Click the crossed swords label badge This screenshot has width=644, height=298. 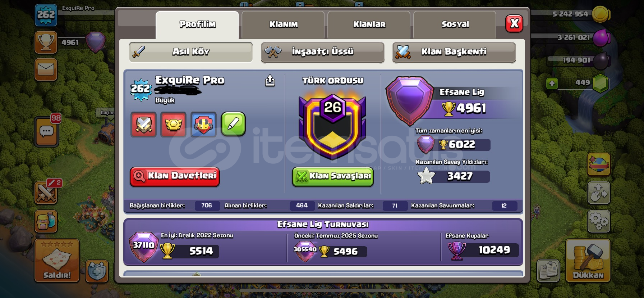pos(143,124)
